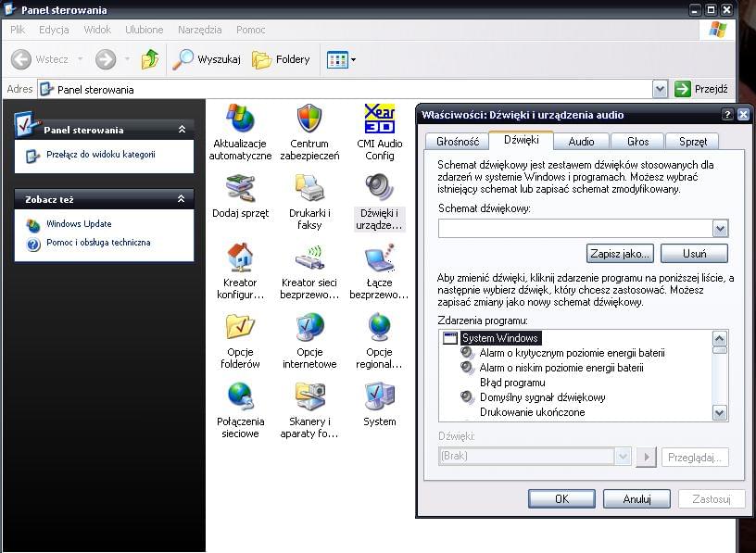Select Błąd programu event

tap(512, 383)
